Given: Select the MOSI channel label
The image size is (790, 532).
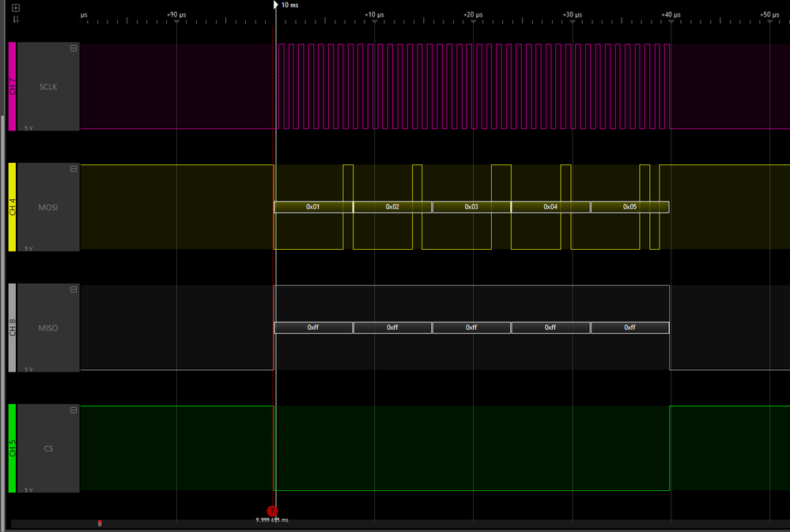Looking at the screenshot, I should tap(47, 207).
